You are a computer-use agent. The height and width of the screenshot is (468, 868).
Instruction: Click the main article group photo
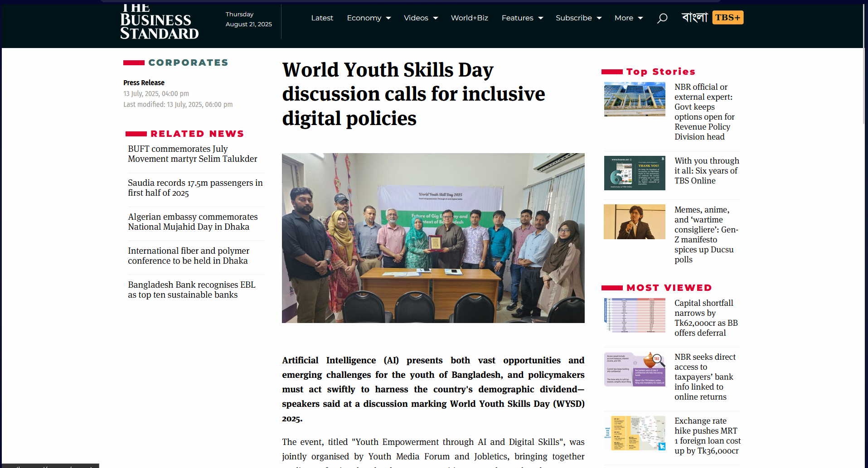pyautogui.click(x=433, y=238)
